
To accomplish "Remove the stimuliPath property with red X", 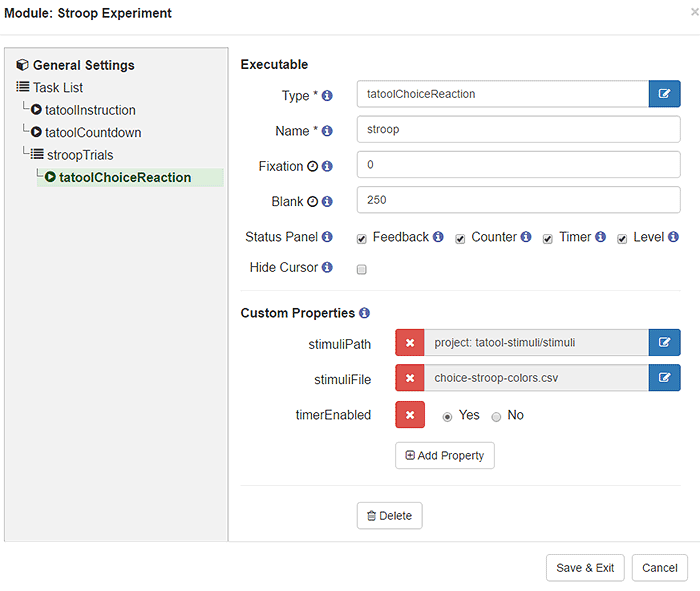I will click(x=410, y=343).
